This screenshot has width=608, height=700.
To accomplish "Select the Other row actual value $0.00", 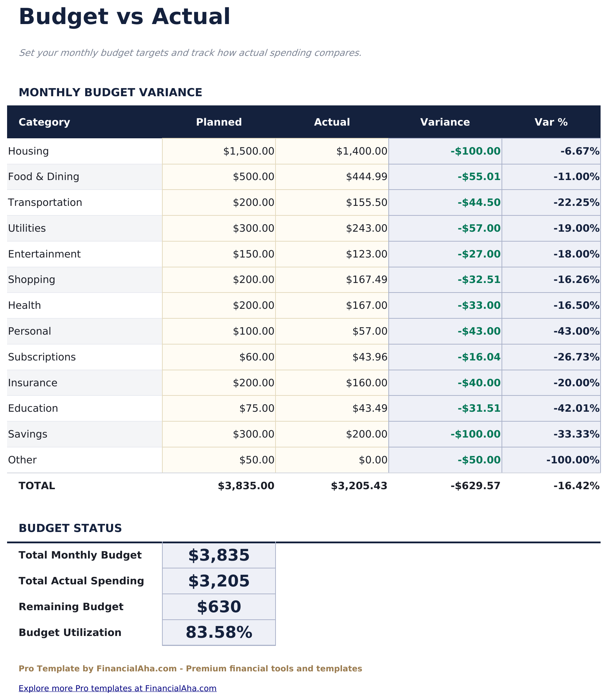I will (372, 459).
